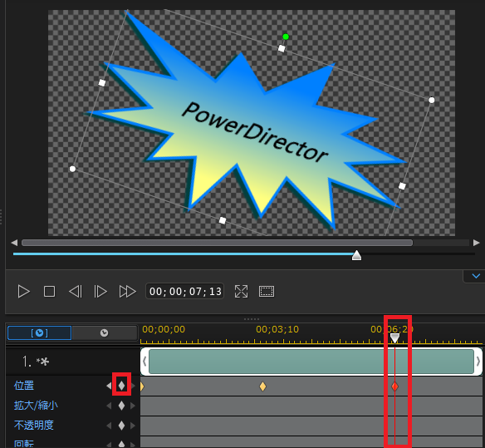The height and width of the screenshot is (448, 485).
Task: Click right arrow of preview scrollbar
Action: 477,243
